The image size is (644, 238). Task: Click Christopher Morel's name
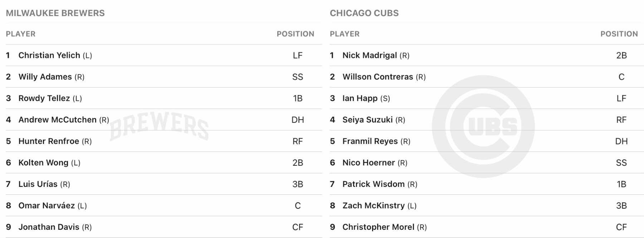tap(378, 227)
